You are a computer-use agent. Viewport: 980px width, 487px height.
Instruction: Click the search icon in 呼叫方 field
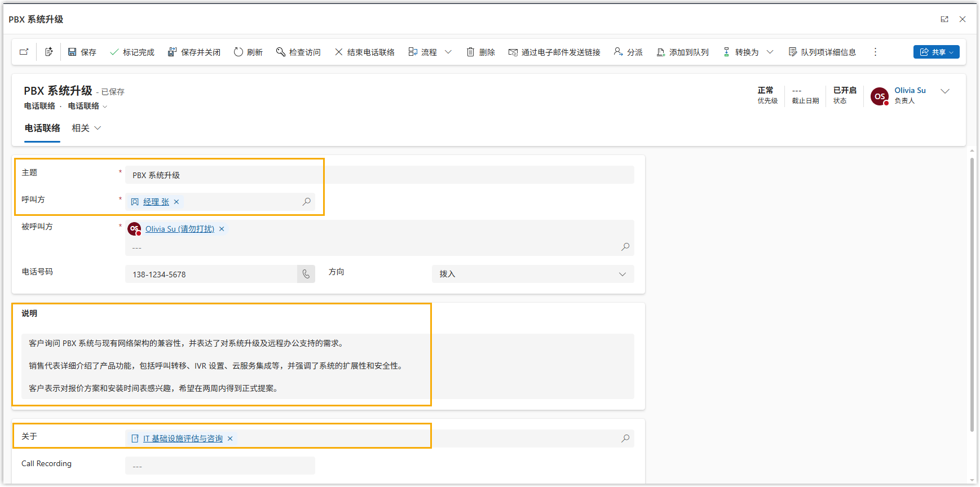[306, 202]
